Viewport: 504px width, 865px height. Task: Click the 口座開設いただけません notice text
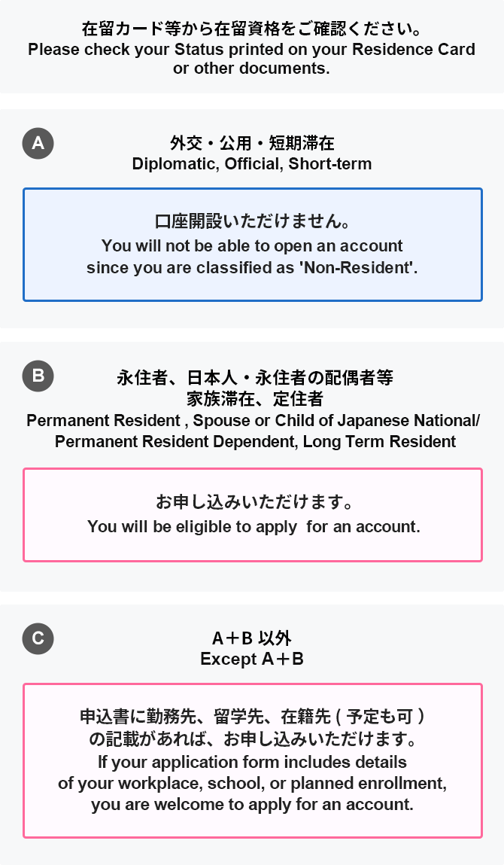252,222
